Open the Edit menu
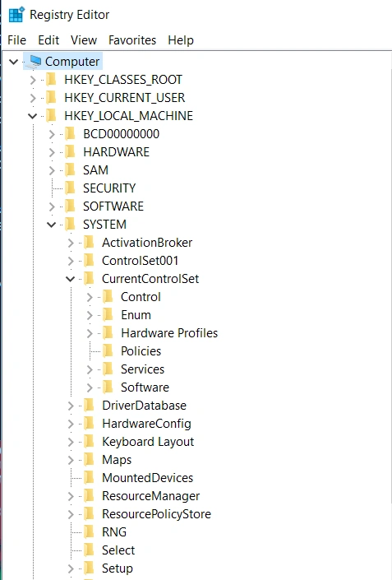This screenshot has width=392, height=580. [x=48, y=40]
